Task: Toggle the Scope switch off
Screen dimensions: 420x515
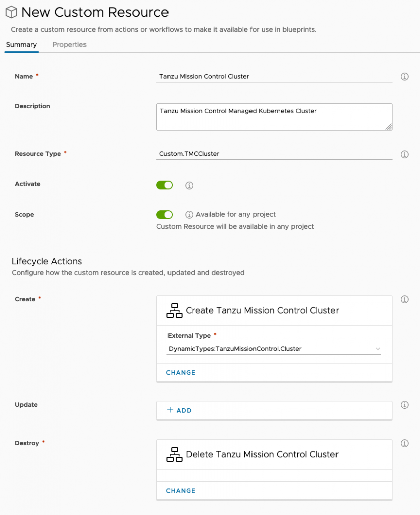Action: 164,215
